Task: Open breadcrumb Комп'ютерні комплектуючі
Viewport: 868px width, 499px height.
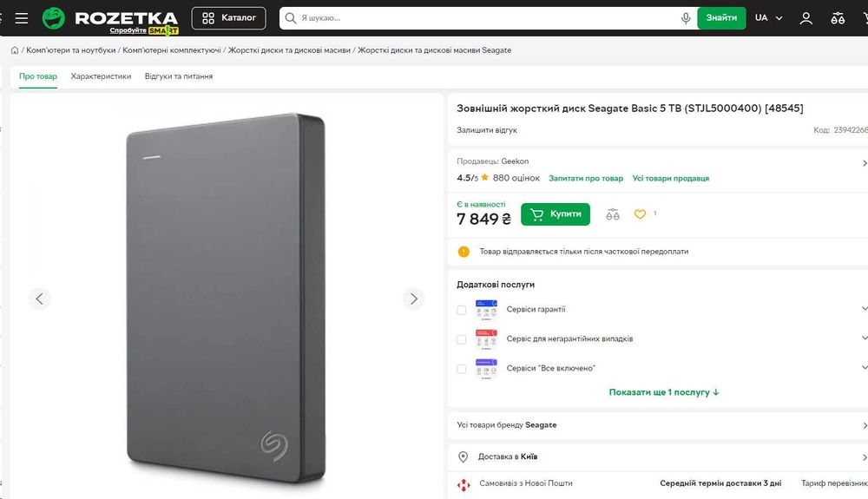Action: point(172,50)
